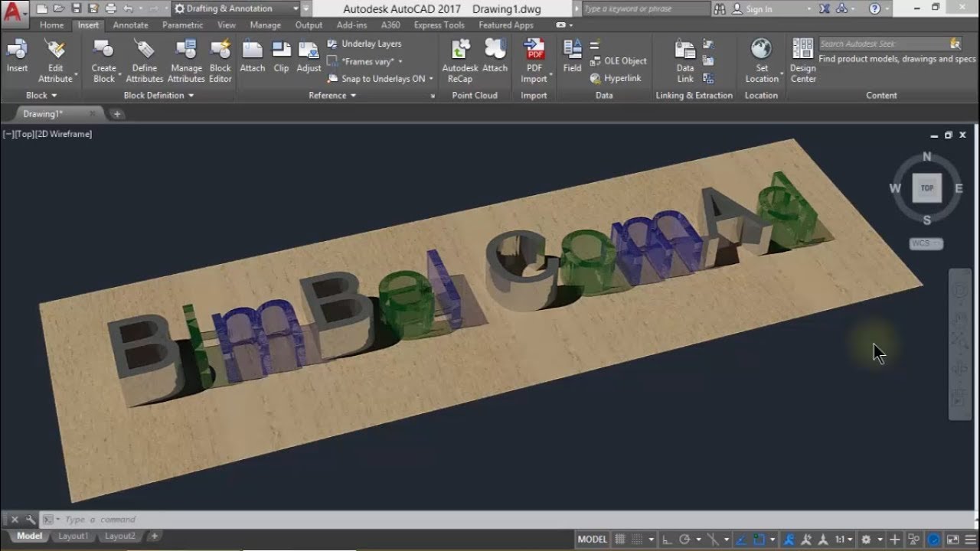Toggle Polar Tracking in status bar
The width and height of the screenshot is (980, 551).
pyautogui.click(x=684, y=540)
